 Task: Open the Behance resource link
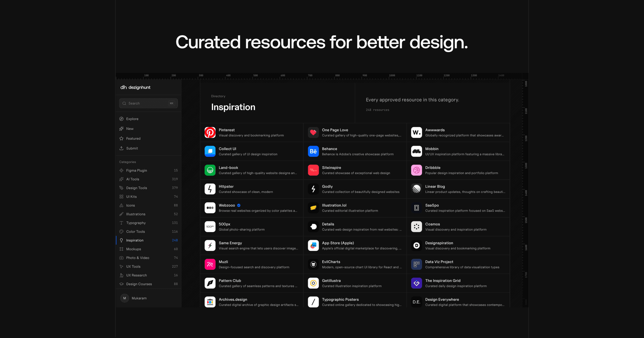click(x=355, y=151)
